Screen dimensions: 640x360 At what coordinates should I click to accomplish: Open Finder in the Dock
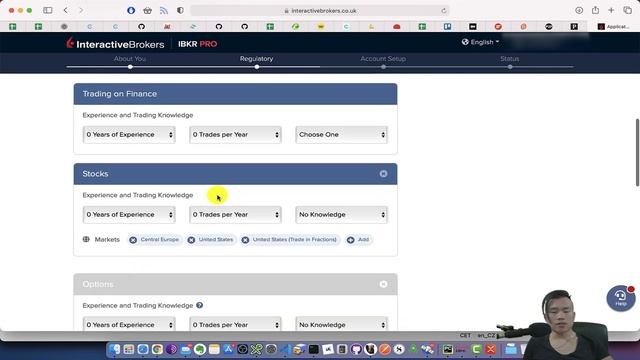click(x=115, y=349)
